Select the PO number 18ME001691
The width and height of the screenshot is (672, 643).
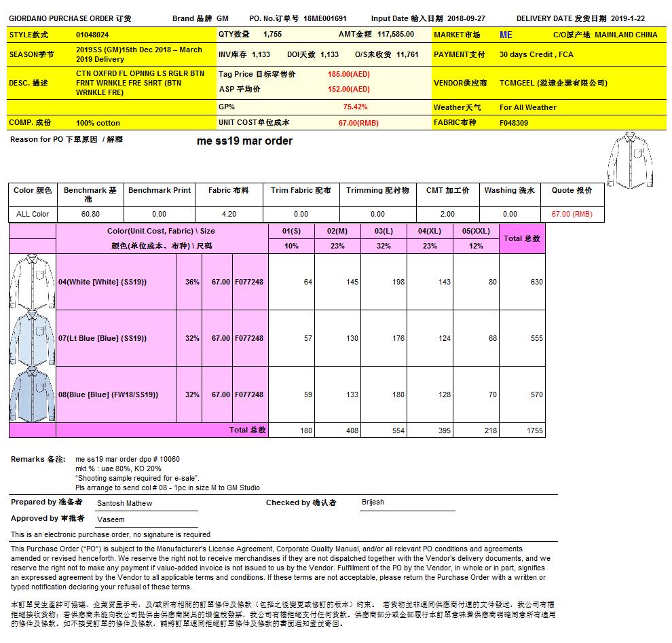pyautogui.click(x=325, y=19)
